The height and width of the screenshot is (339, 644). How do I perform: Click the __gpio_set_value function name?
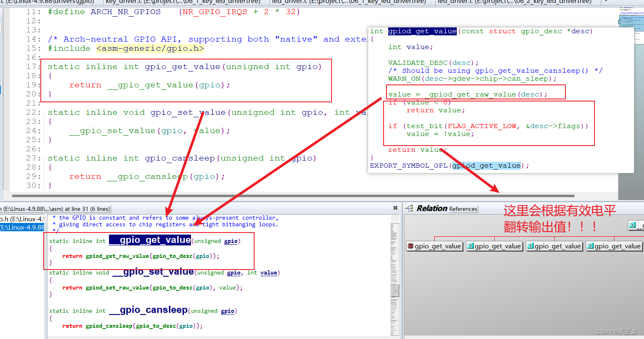pyautogui.click(x=153, y=272)
